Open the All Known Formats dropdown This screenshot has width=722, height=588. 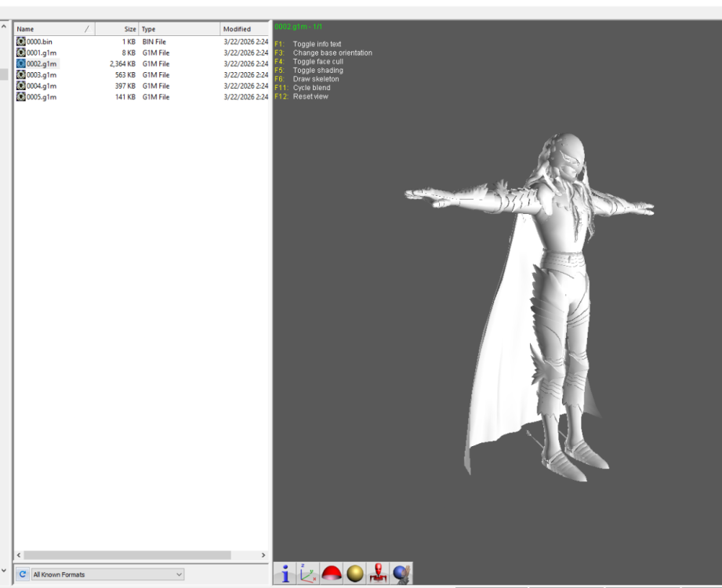tap(107, 574)
